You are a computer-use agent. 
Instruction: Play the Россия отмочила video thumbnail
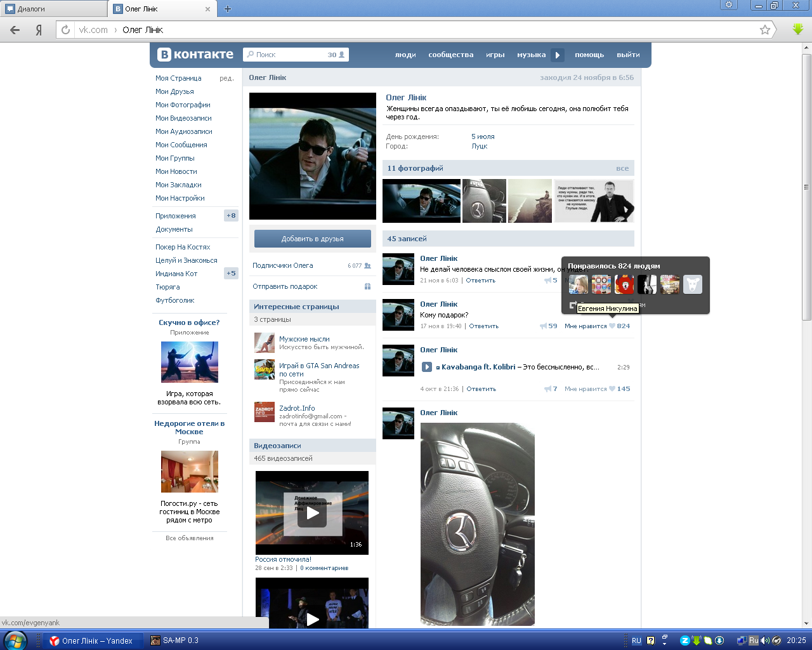[312, 512]
